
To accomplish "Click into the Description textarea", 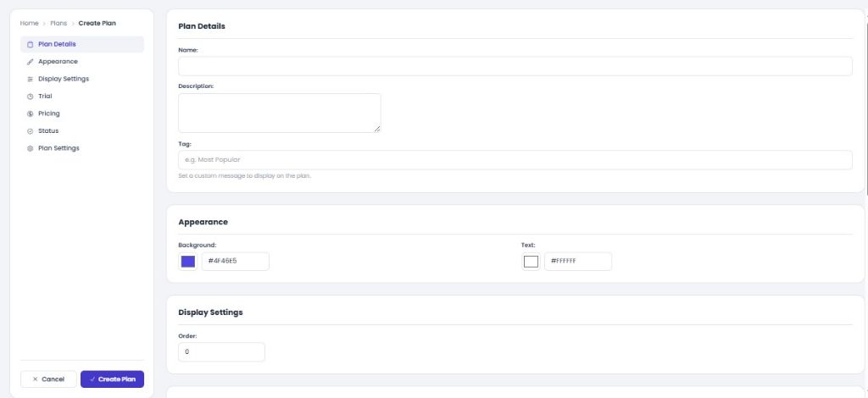I will (x=280, y=113).
